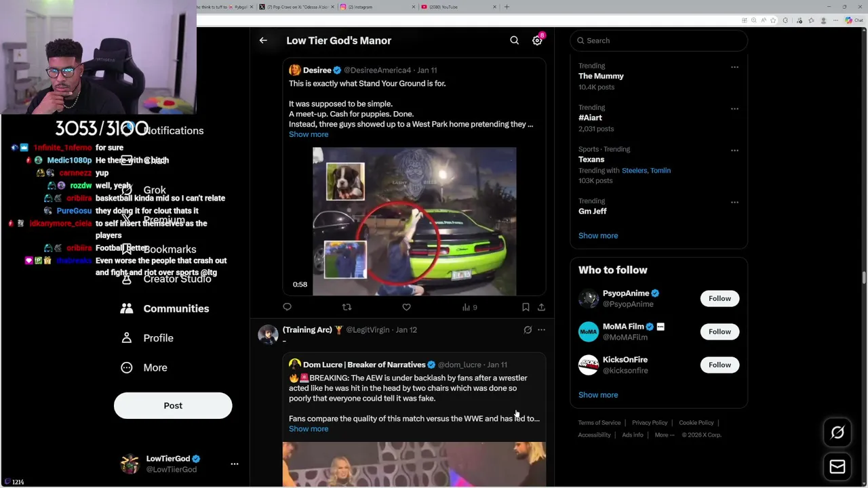Screen dimensions: 868x488
Task: Close the Instagram browser tab
Action: pyautogui.click(x=414, y=7)
